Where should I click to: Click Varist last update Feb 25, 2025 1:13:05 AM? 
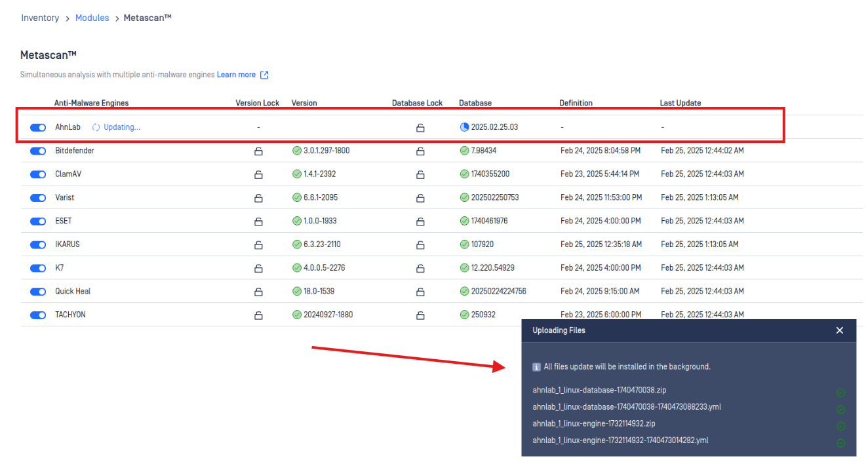[x=700, y=197]
